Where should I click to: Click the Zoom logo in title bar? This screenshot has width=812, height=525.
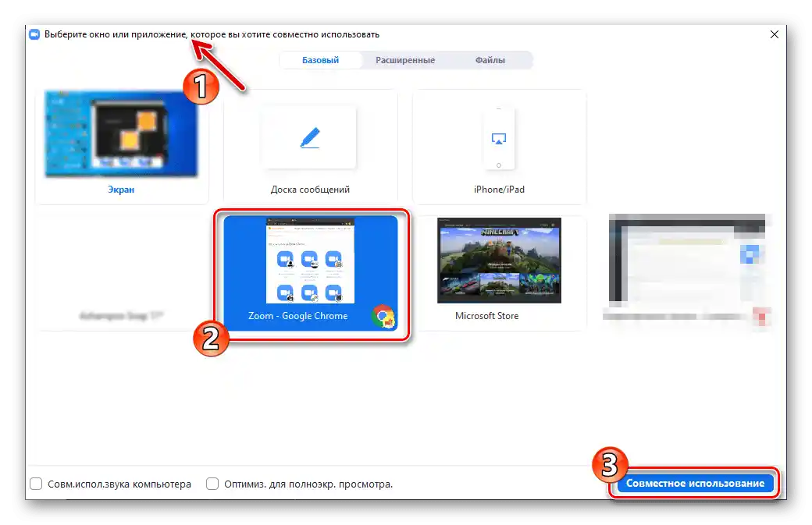[x=34, y=34]
